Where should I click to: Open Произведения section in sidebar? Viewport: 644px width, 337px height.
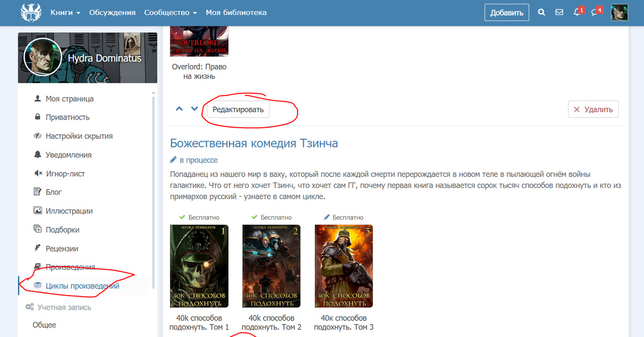pyautogui.click(x=71, y=267)
